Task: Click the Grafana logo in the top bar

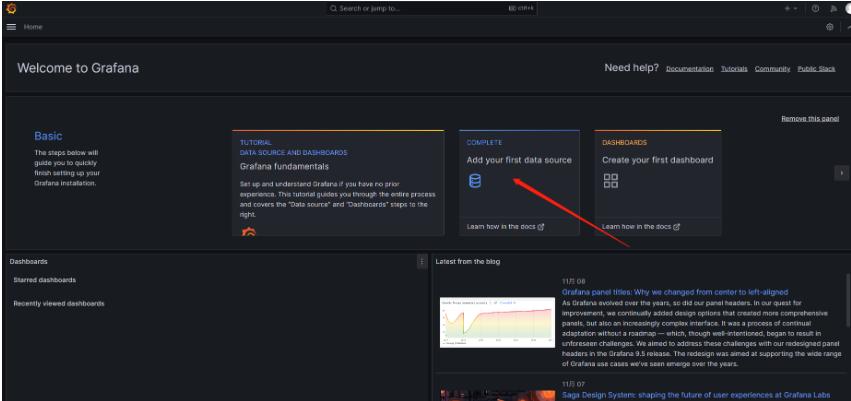Action: click(11, 9)
